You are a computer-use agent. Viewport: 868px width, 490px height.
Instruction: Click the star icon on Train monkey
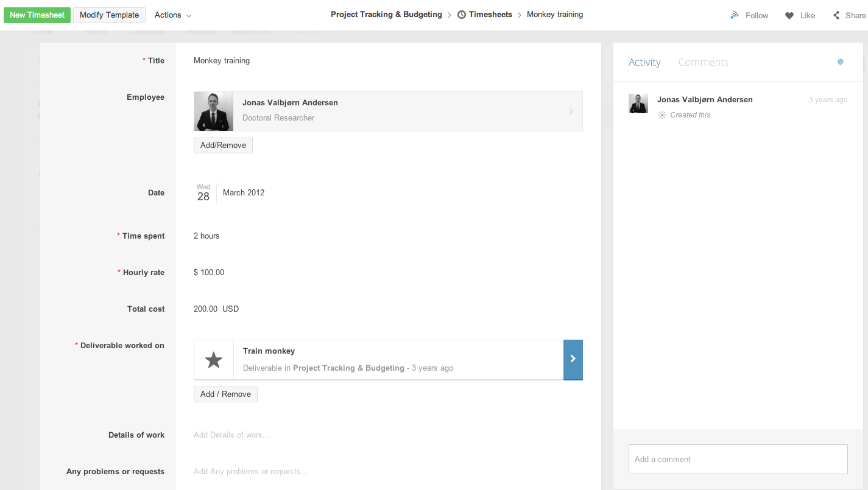click(214, 360)
